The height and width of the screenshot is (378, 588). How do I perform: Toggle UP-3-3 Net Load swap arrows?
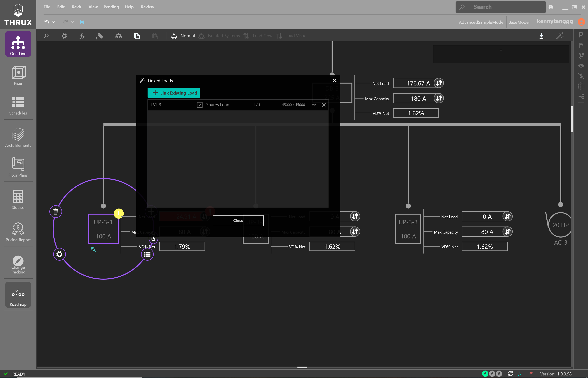(x=507, y=216)
